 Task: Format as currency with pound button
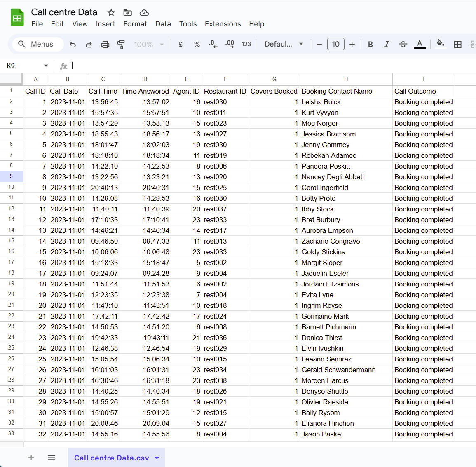pyautogui.click(x=181, y=45)
